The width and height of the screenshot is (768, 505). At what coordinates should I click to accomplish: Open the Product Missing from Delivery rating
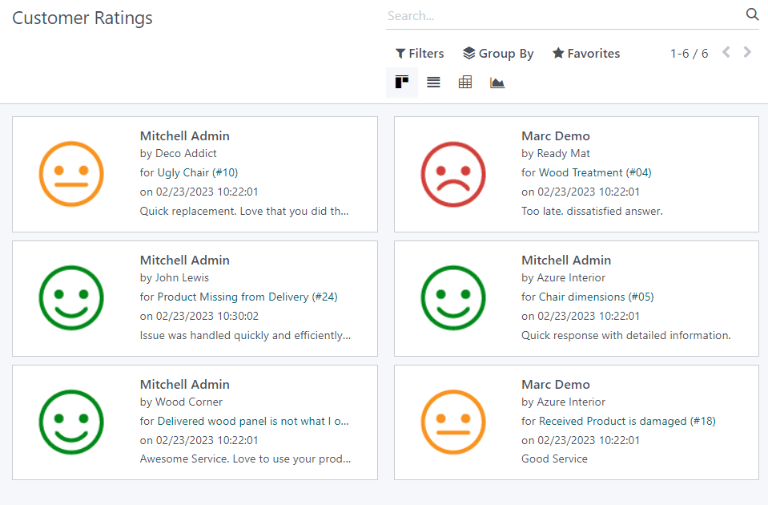point(247,297)
